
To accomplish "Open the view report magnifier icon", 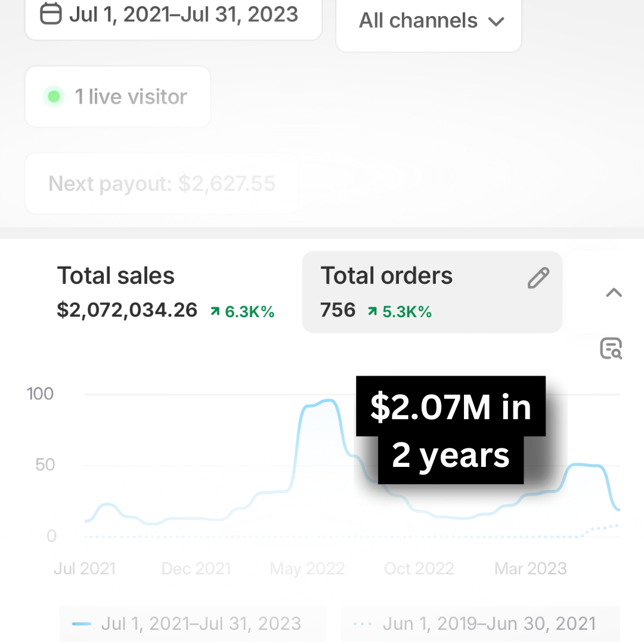I will pos(611,348).
